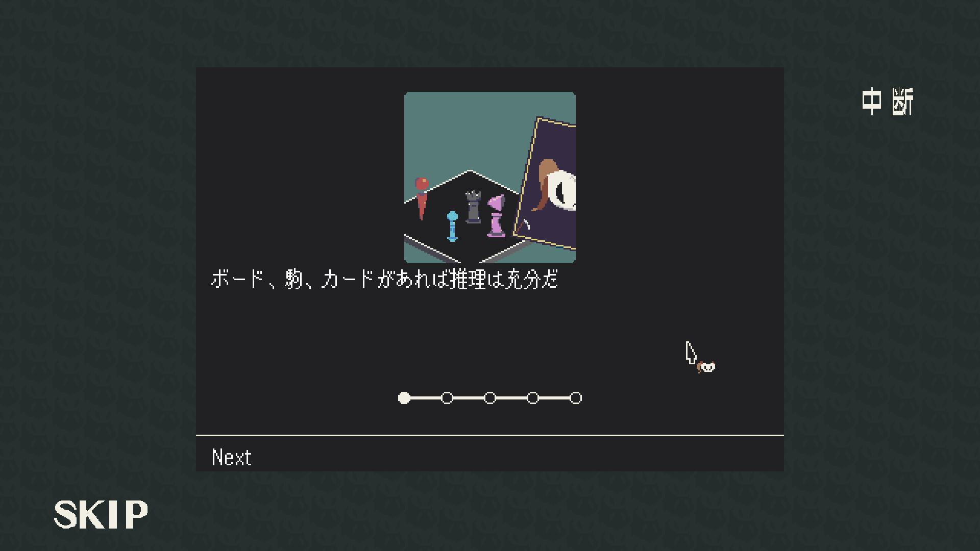Click the small cat icon beside cursor

(x=706, y=366)
